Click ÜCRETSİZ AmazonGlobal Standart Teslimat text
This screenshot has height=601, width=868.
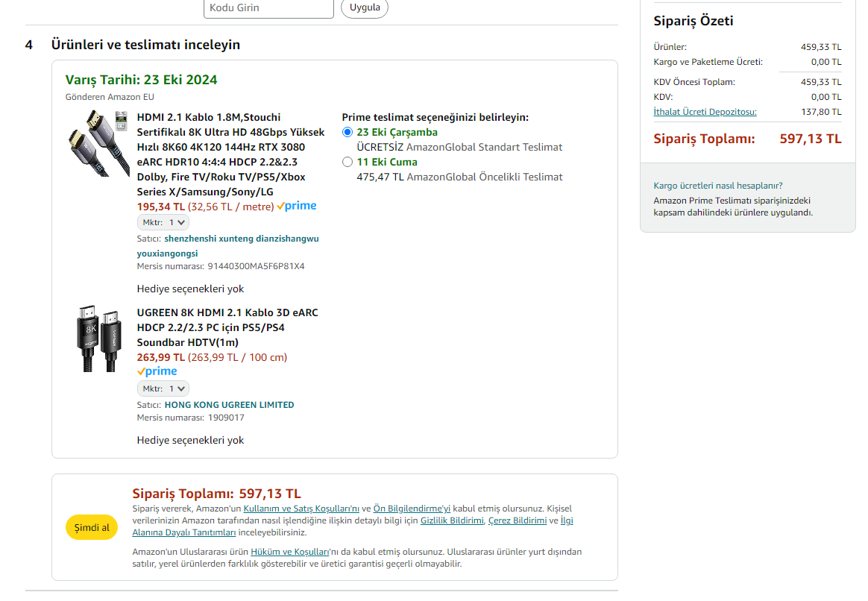[459, 147]
